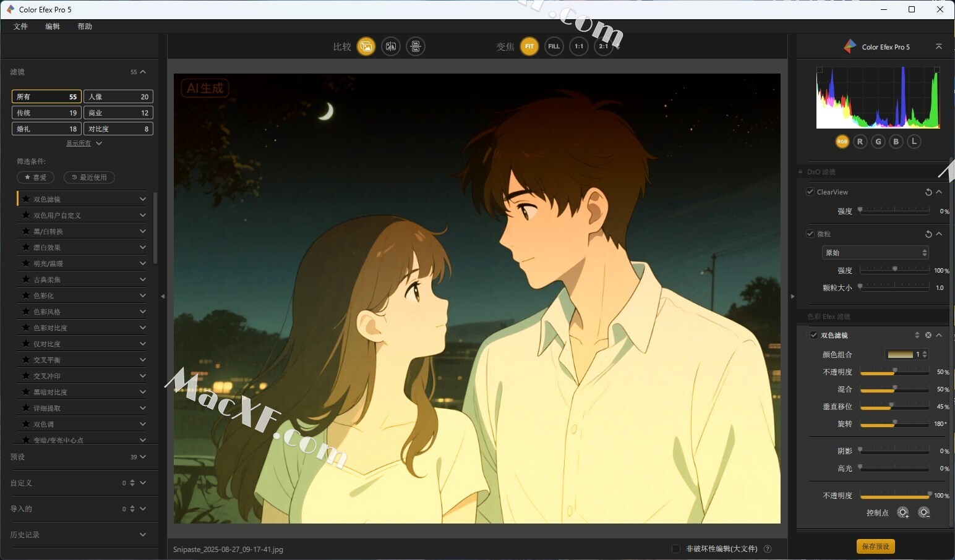Set zoom to 2:1
955x560 pixels.
point(603,46)
